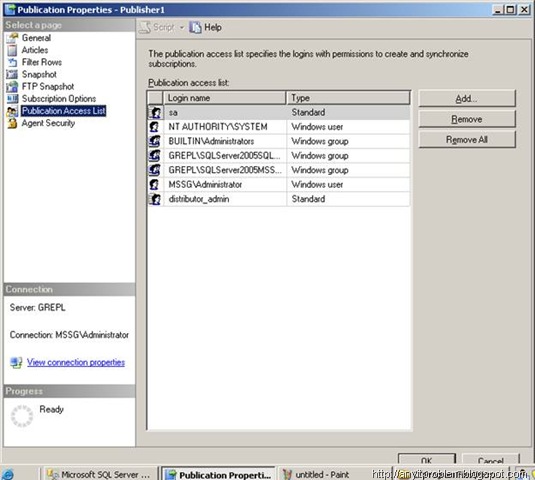Open the General page
The width and height of the screenshot is (535, 480).
[36, 38]
